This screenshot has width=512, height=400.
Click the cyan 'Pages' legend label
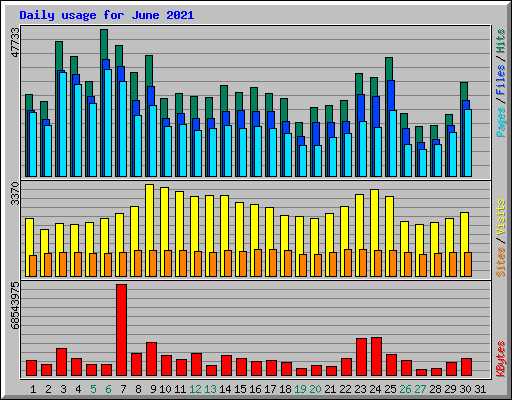(501, 122)
